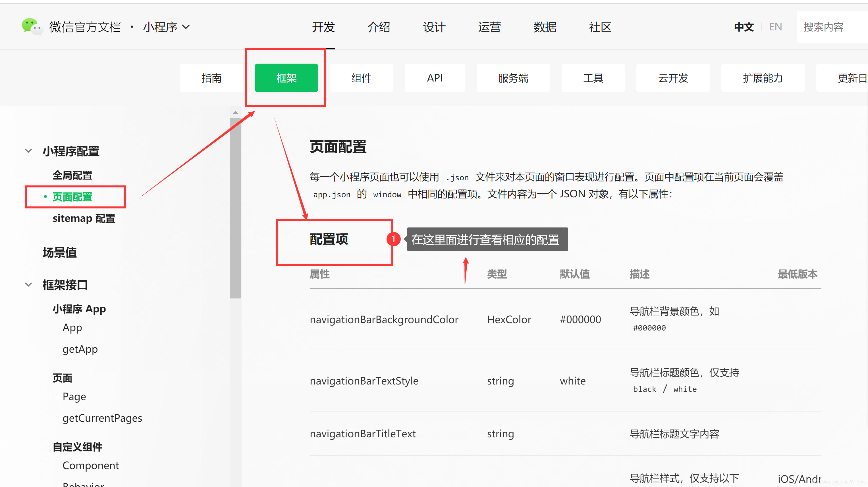Collapse the 框架接口 section chevron
The image size is (868, 487).
(29, 285)
